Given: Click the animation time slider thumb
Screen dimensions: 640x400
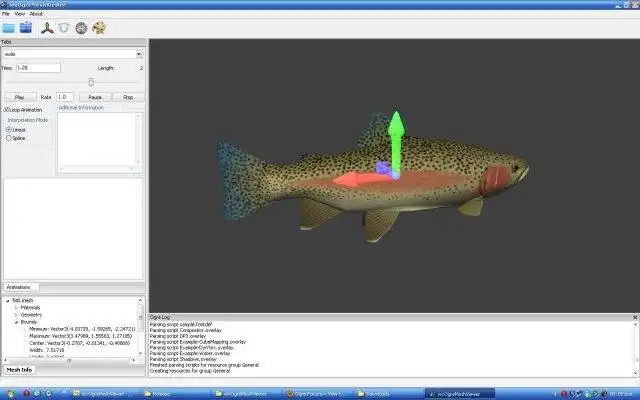Looking at the screenshot, I should [x=91, y=82].
